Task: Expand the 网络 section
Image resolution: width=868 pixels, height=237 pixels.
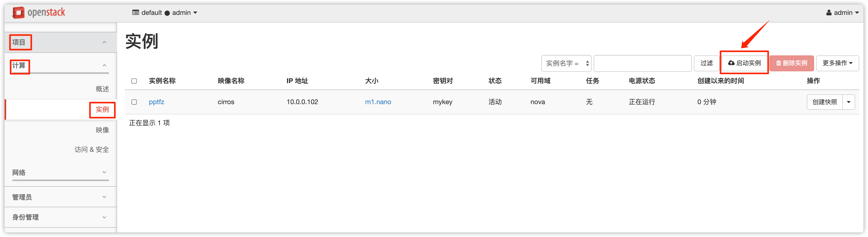Action: pos(61,172)
